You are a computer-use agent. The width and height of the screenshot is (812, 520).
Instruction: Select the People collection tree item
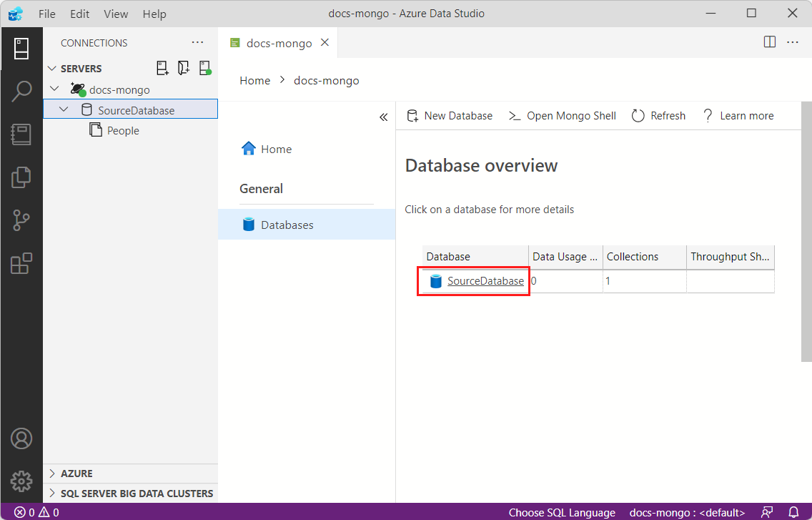131,130
